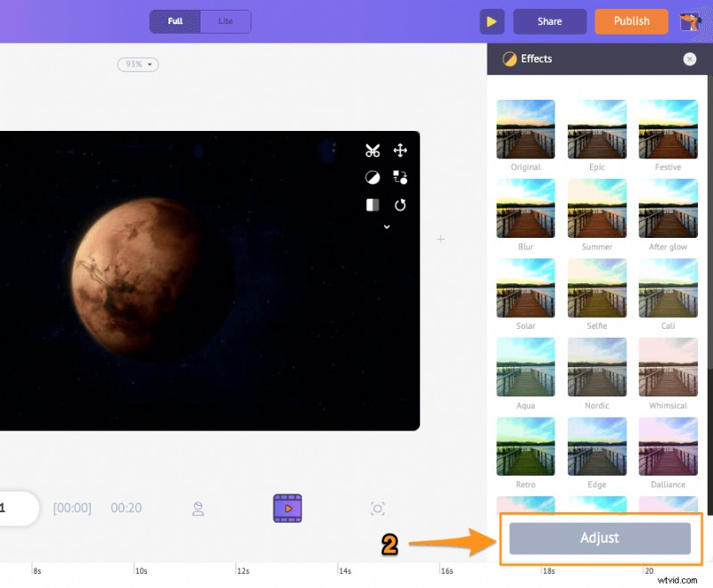Click the Share button

tap(549, 21)
